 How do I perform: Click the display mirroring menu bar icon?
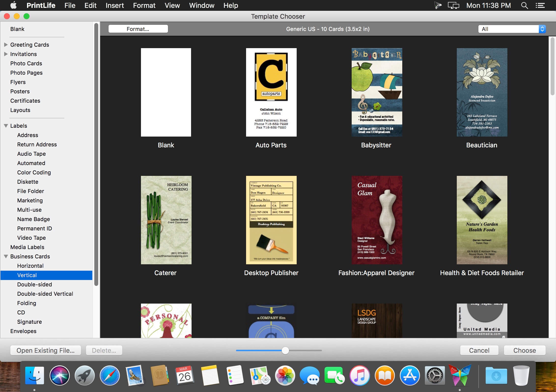click(453, 5)
